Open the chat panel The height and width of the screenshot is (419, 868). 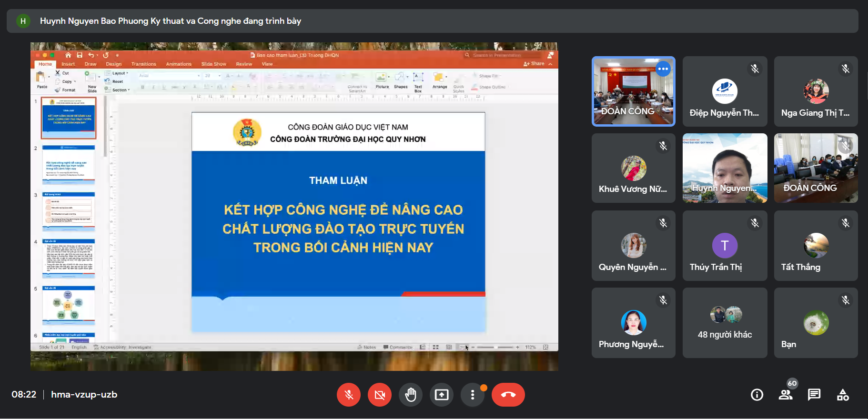(814, 395)
